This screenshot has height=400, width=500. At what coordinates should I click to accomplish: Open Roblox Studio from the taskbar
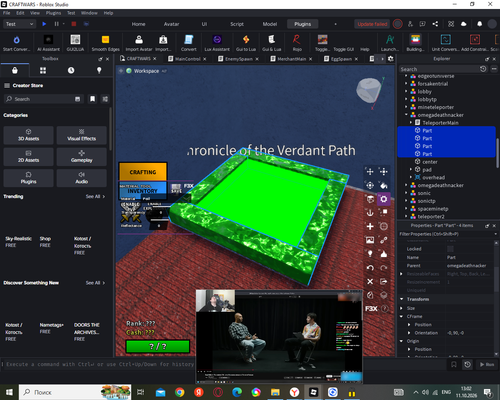[x=313, y=392]
